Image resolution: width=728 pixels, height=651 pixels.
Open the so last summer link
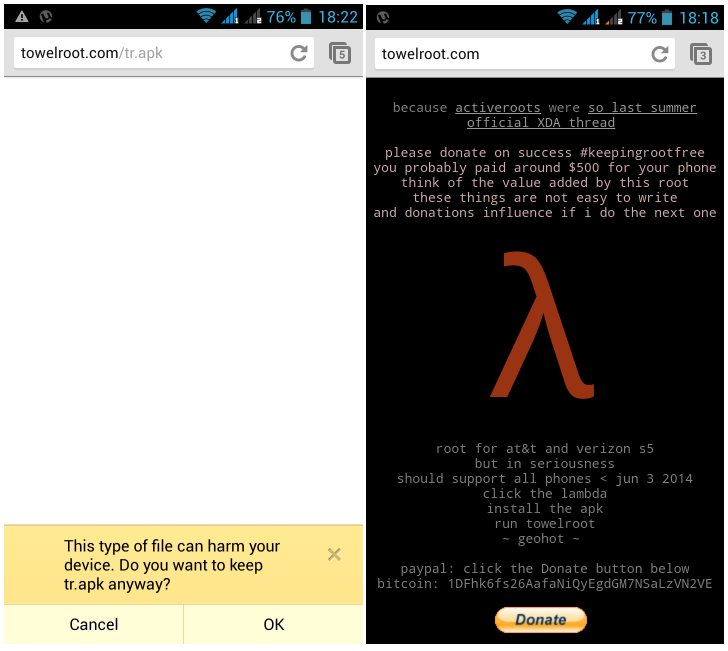[x=642, y=108]
